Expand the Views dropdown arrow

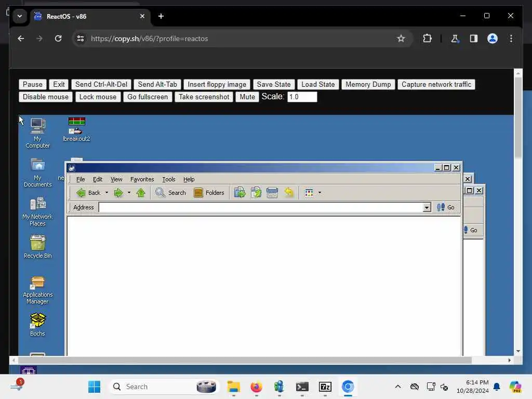(320, 193)
